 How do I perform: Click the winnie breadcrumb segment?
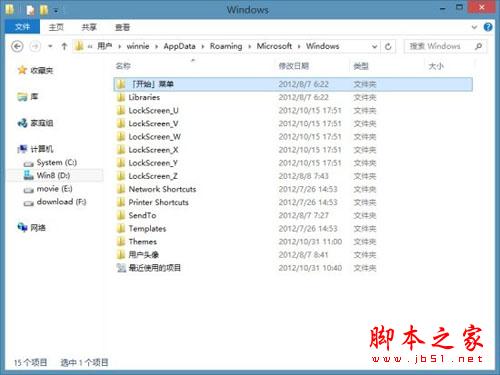pos(138,46)
